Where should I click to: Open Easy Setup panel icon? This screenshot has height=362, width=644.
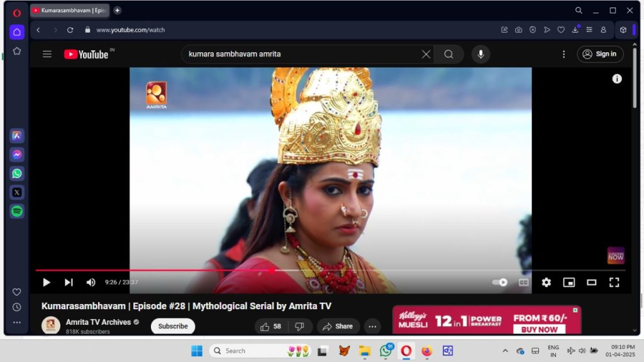[x=589, y=30]
